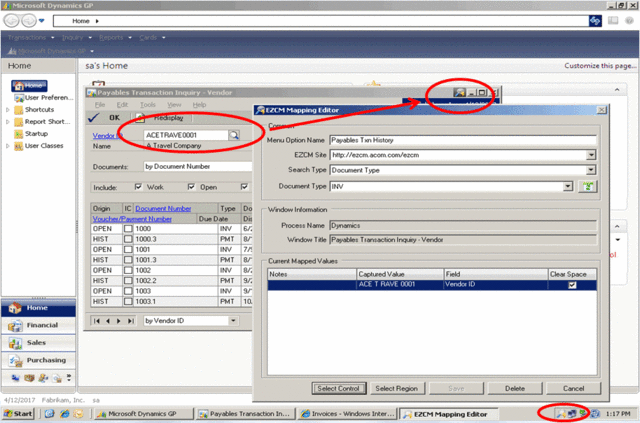
Task: Click the last record navigation arrow
Action: pyautogui.click(x=131, y=321)
